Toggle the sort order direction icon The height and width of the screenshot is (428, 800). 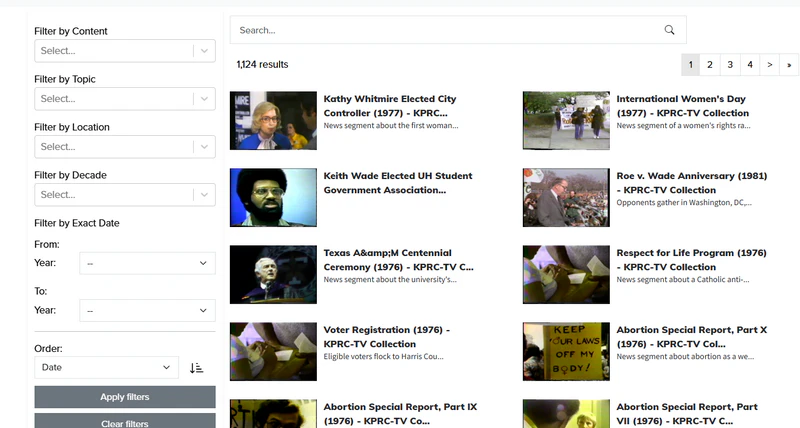[196, 368]
